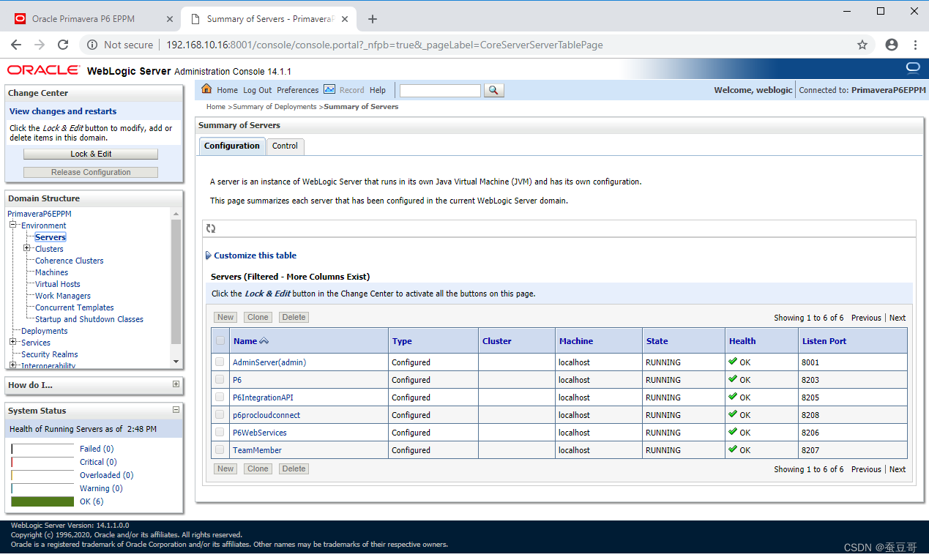The height and width of the screenshot is (560, 929).
Task: Collapse the Environment tree node
Action: coord(13,225)
